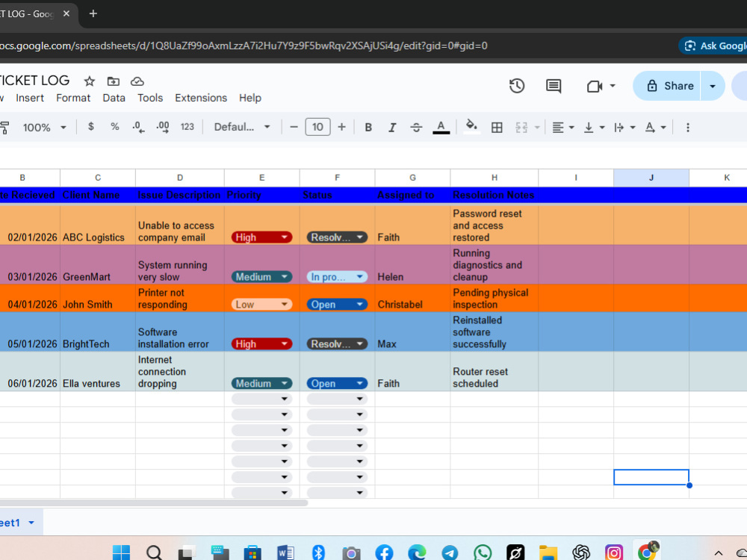The image size is (747, 560).
Task: Format as percent
Action: click(115, 127)
